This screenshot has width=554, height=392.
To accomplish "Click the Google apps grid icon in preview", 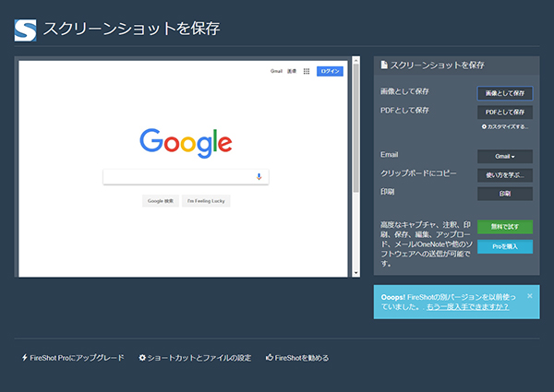I will click(307, 71).
